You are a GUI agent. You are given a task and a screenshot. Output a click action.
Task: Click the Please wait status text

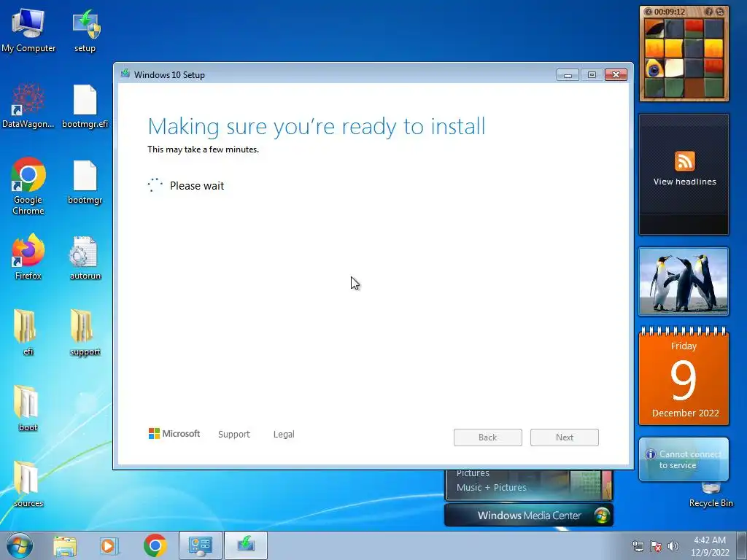coord(197,186)
